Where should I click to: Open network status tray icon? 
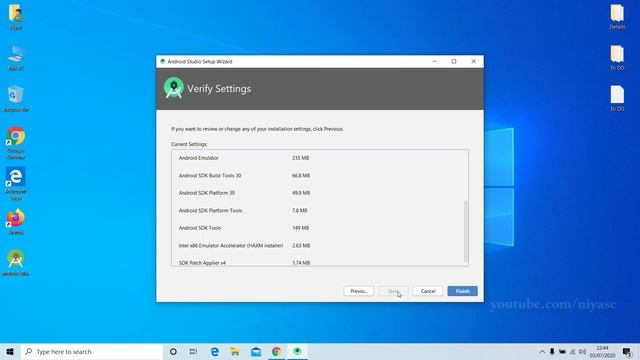point(572,351)
